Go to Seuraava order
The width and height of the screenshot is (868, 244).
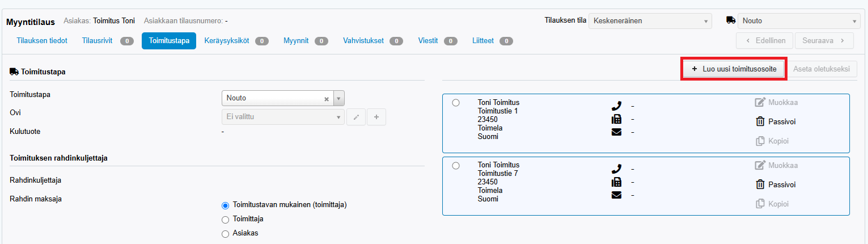click(x=824, y=41)
